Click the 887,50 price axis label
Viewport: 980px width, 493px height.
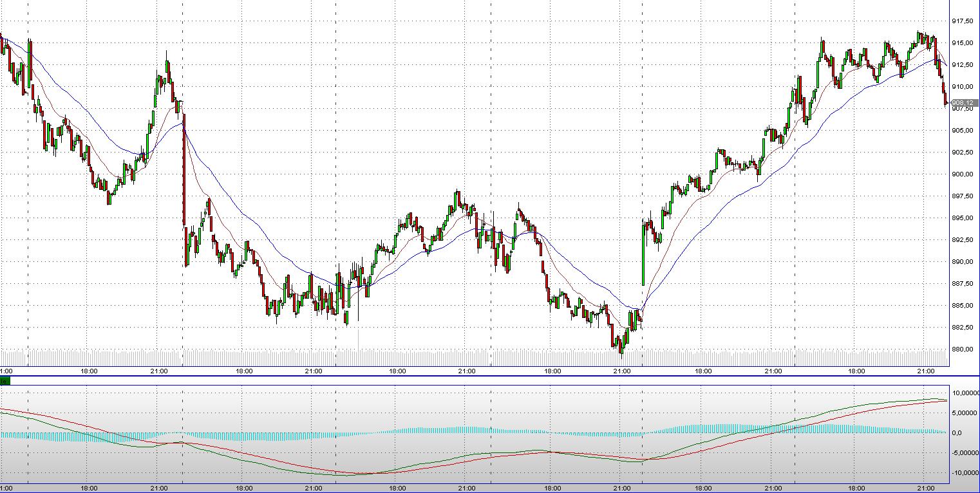point(963,284)
